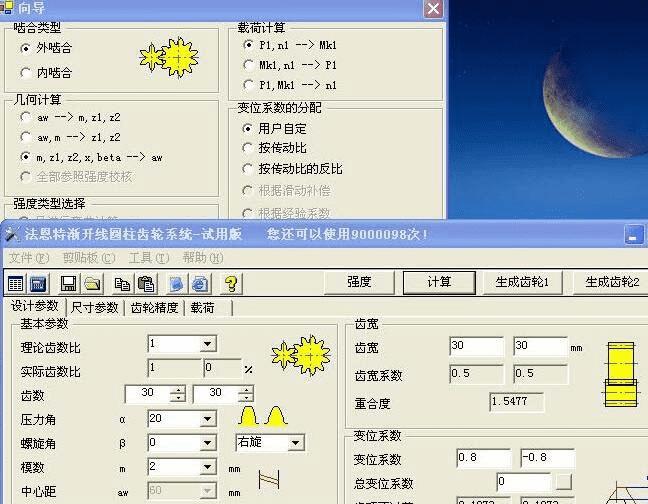Screen dimensions: 648x504
Task: Save using the floppy disk icon
Action: [x=68, y=283]
